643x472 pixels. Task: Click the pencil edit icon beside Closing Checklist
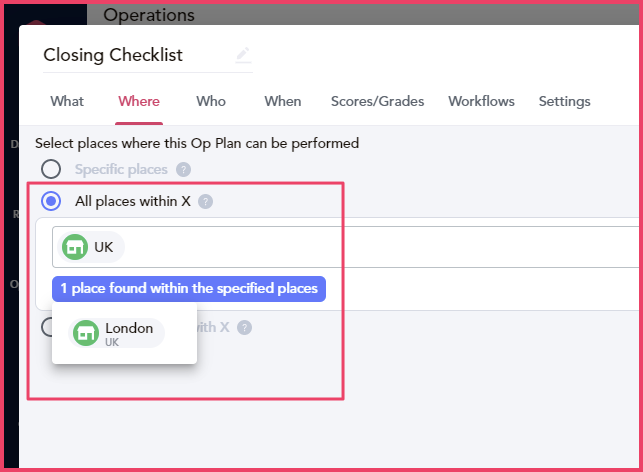click(x=243, y=55)
